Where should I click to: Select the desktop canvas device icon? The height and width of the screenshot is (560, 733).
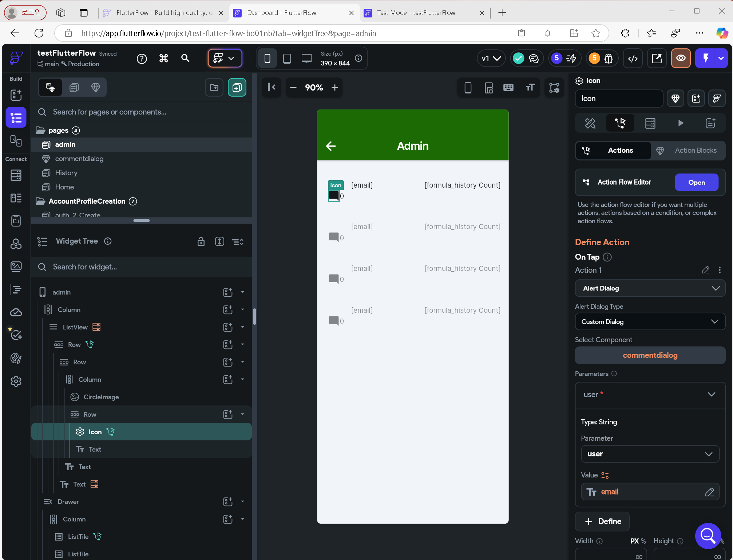[x=306, y=58]
